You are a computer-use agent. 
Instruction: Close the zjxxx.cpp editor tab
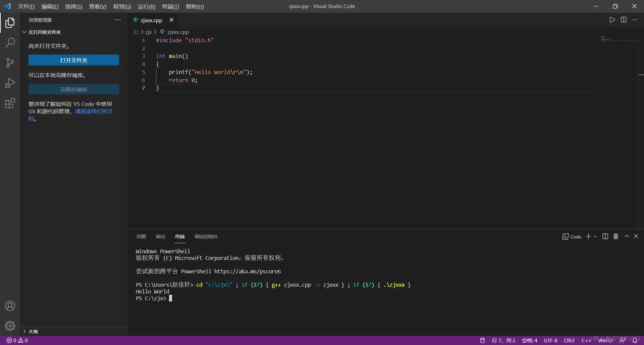click(x=171, y=20)
